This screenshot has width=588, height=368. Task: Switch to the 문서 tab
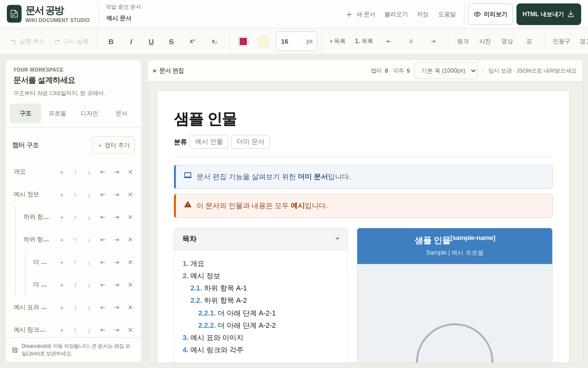click(122, 113)
